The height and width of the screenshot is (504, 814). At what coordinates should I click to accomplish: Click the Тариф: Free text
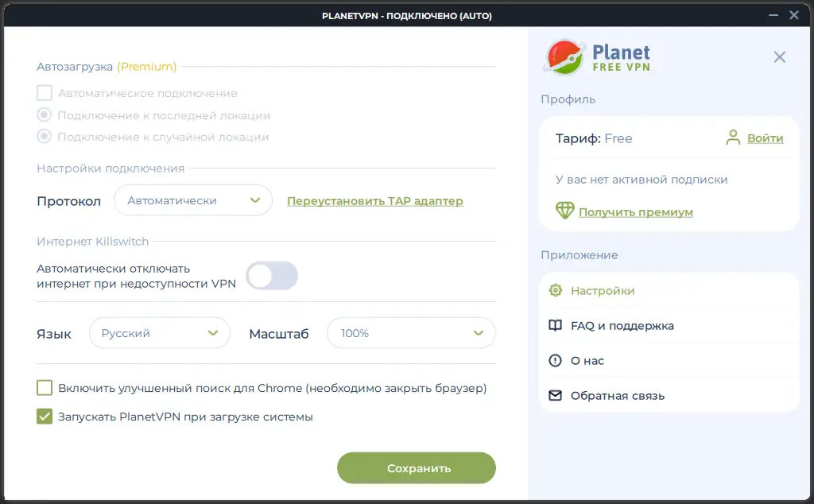[x=594, y=138]
